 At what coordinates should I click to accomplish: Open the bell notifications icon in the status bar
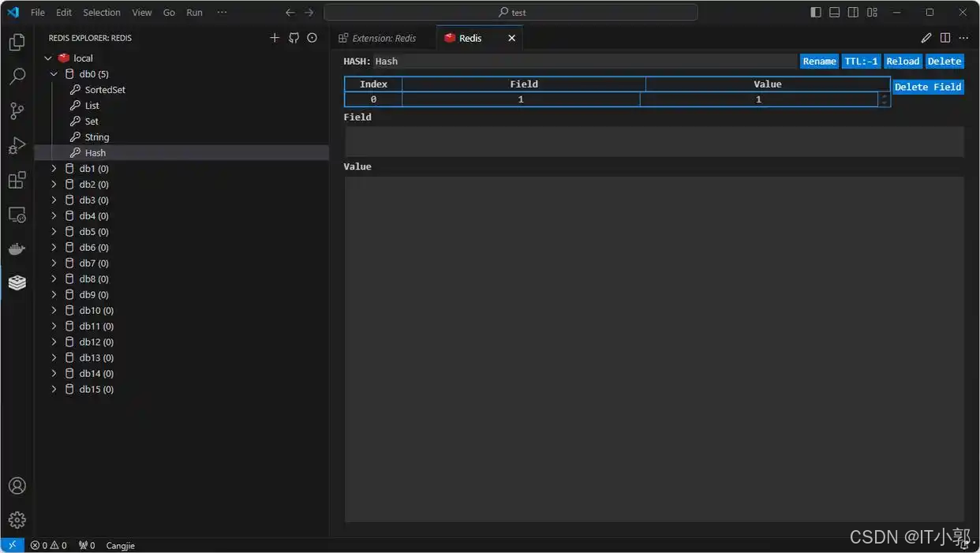(x=966, y=545)
